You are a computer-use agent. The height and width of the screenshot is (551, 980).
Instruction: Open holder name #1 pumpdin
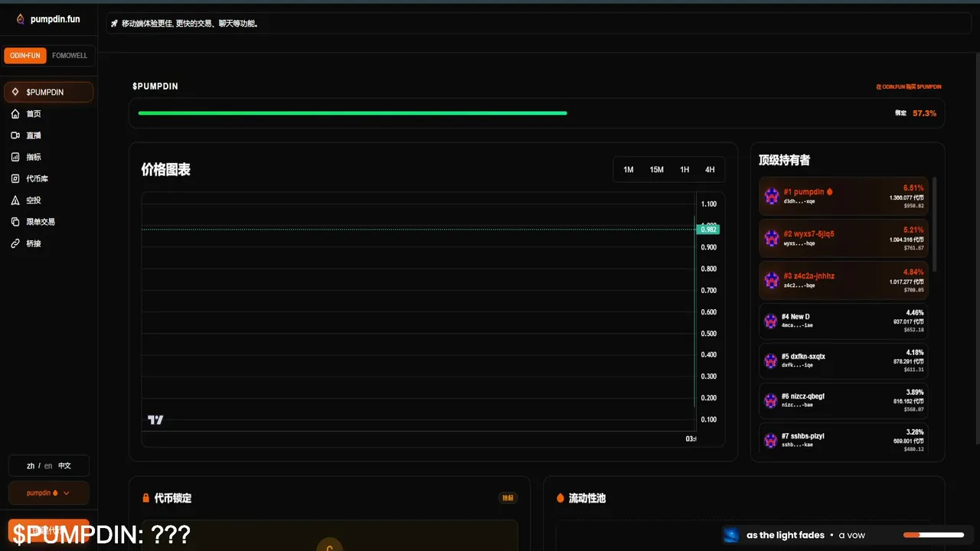point(808,192)
